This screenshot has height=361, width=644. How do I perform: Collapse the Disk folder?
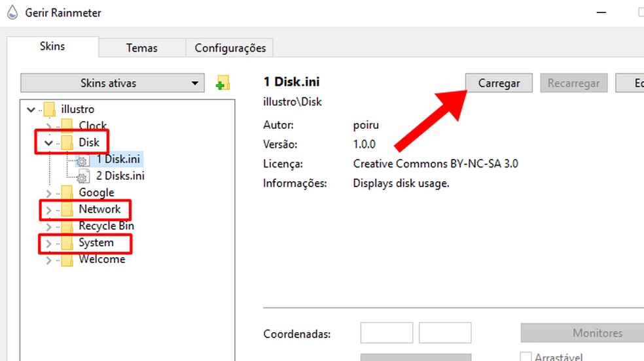(48, 142)
